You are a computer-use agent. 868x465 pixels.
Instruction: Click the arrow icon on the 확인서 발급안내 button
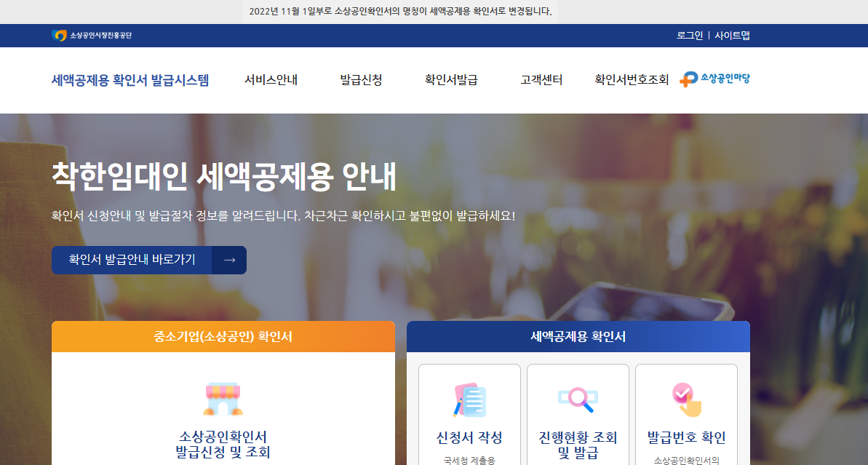[x=231, y=260]
